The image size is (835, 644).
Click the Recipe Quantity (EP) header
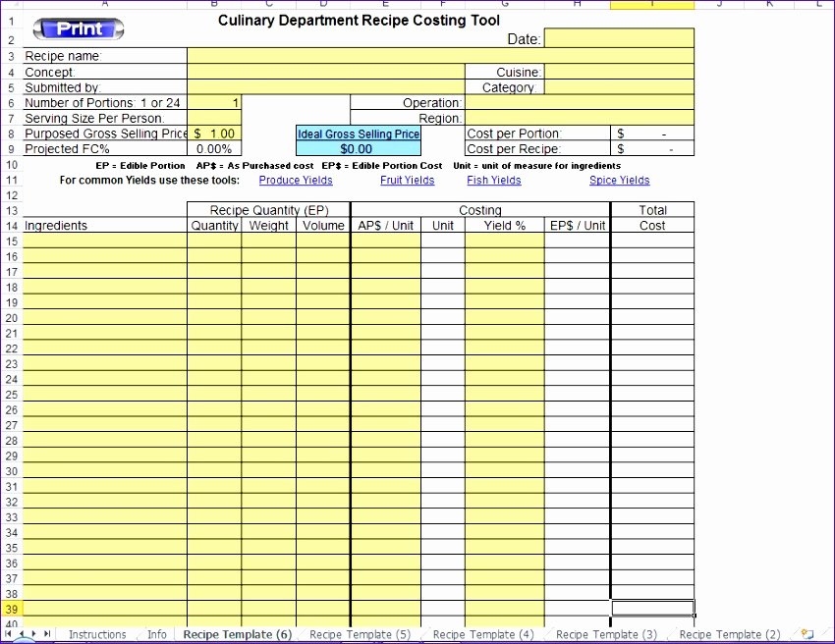(x=268, y=210)
